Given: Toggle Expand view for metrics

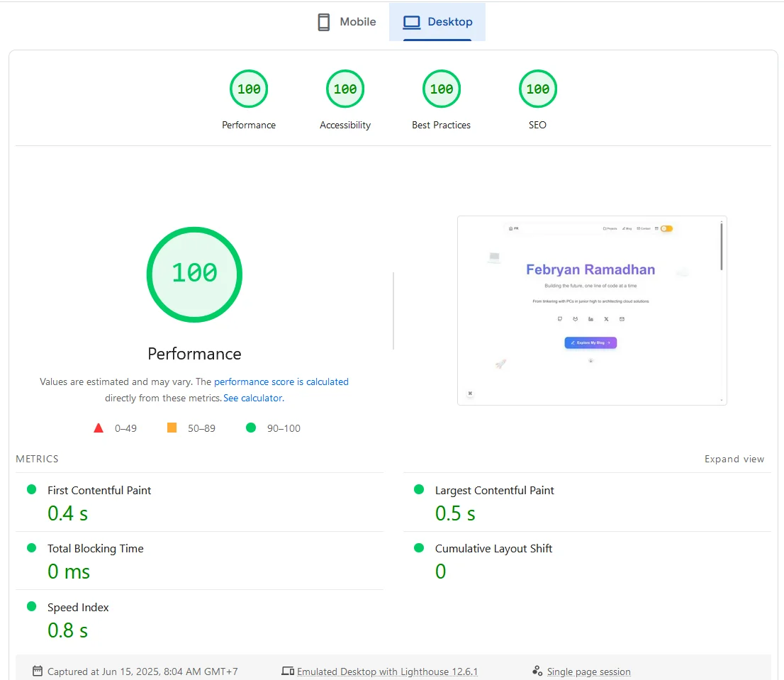Looking at the screenshot, I should point(734,459).
